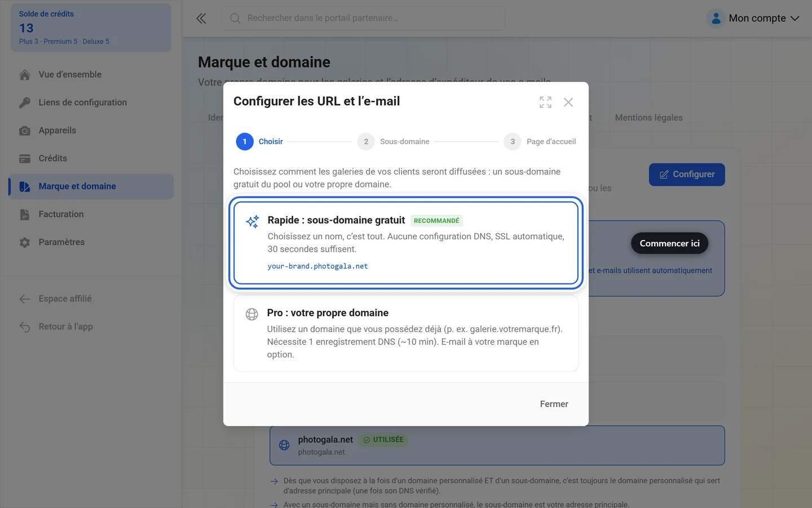
Task: Open Facturation in the sidebar
Action: (91, 214)
